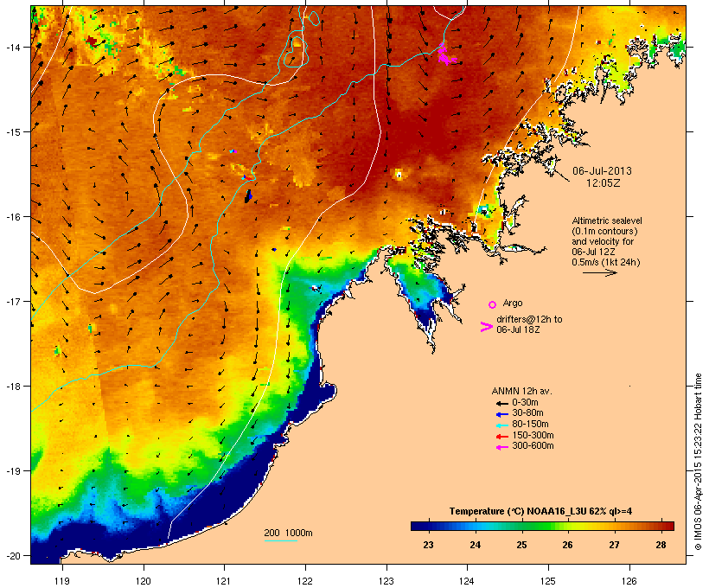This screenshot has width=709, height=588.
Task: Click the Argo legend label
Action: click(x=513, y=303)
